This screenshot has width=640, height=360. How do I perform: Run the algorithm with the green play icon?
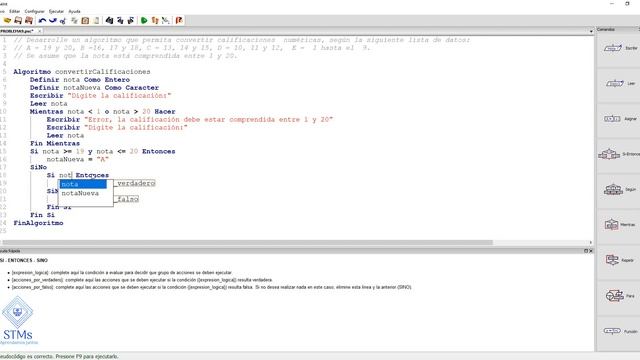click(144, 20)
